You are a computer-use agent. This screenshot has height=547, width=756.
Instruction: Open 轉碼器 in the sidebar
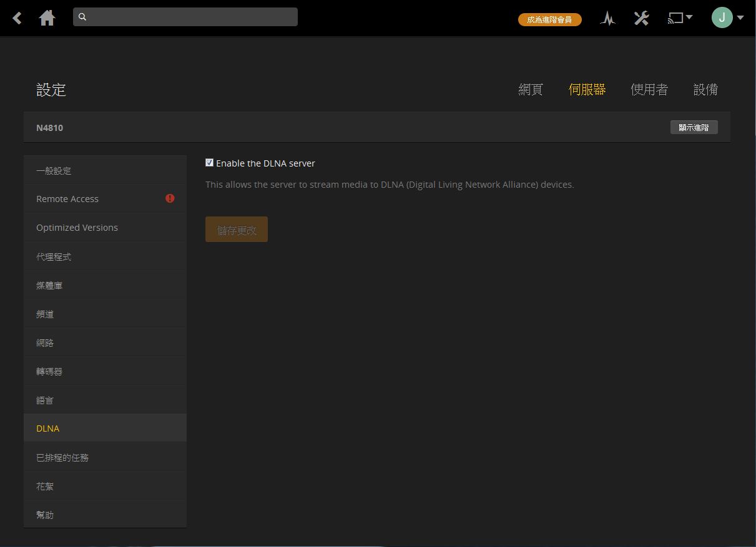coord(105,371)
